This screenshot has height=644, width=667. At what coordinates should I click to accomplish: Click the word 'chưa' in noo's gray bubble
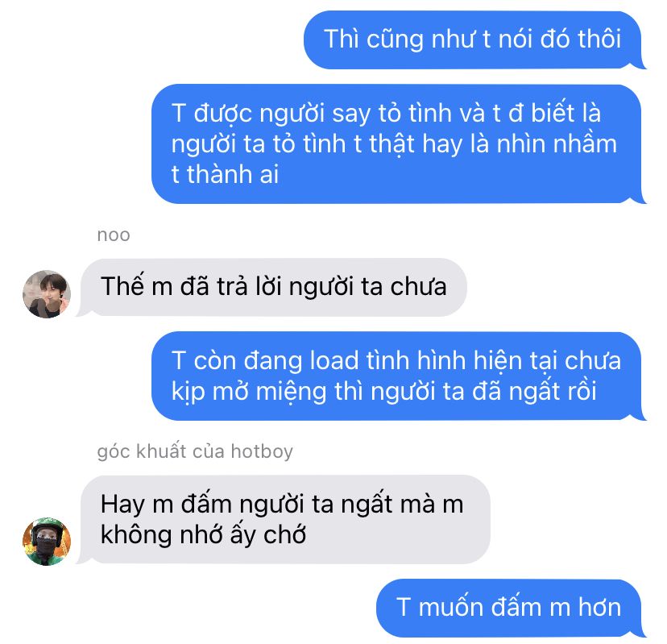coord(419,286)
